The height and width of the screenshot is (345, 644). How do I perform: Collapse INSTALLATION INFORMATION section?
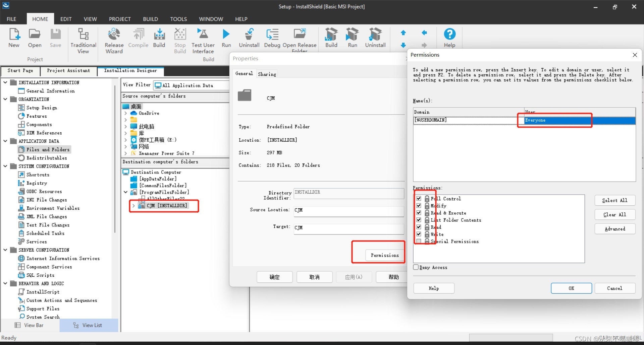click(5, 82)
